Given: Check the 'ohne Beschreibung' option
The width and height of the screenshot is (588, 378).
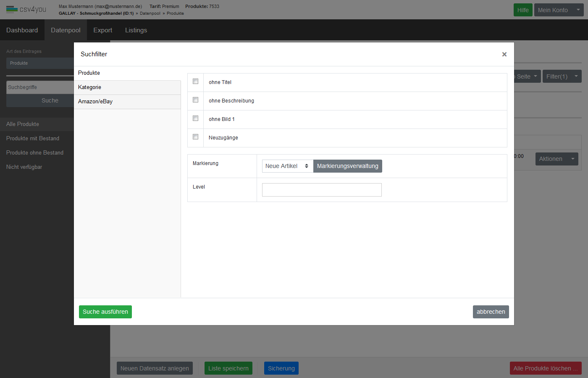Looking at the screenshot, I should [x=195, y=100].
